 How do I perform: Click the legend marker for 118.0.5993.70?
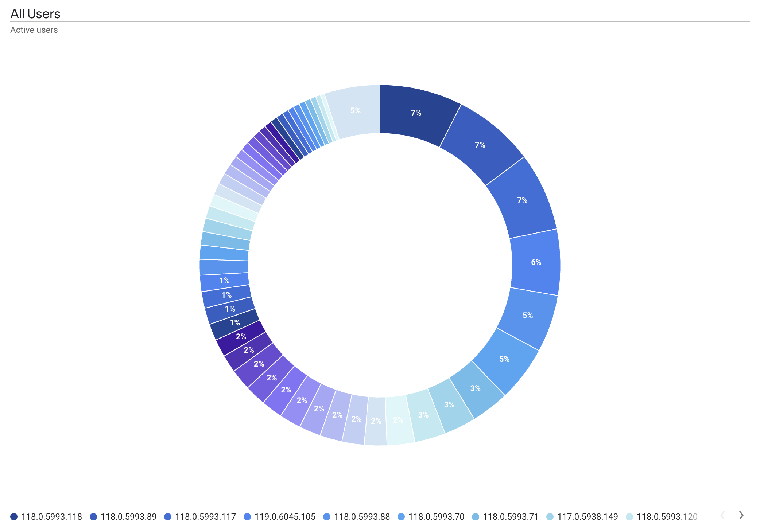click(402, 516)
